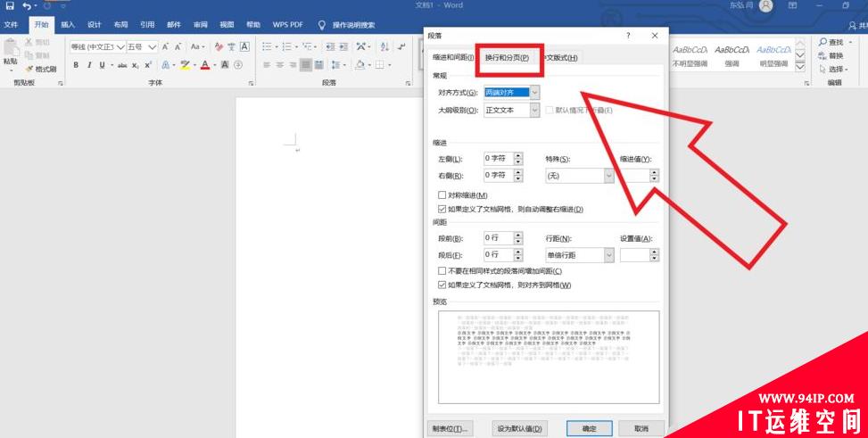Open the 行距(N) line spacing dropdown
Viewport: 868px width, 438px height.
click(x=609, y=255)
